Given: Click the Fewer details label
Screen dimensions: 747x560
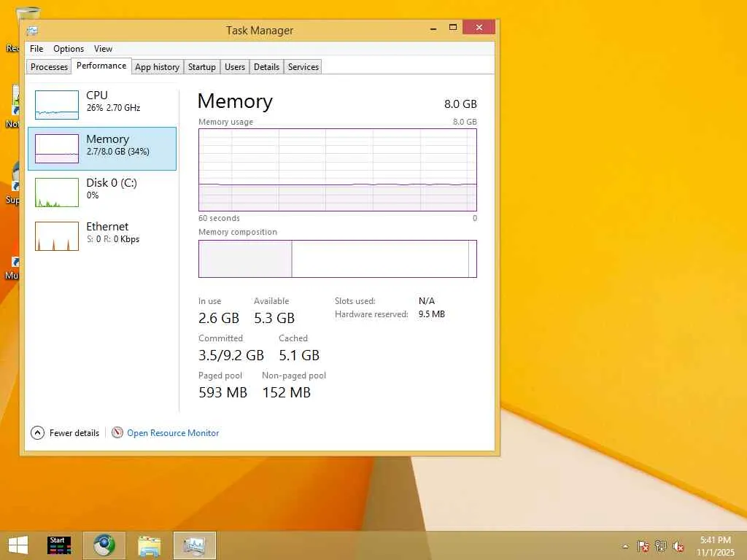Looking at the screenshot, I should [x=74, y=433].
